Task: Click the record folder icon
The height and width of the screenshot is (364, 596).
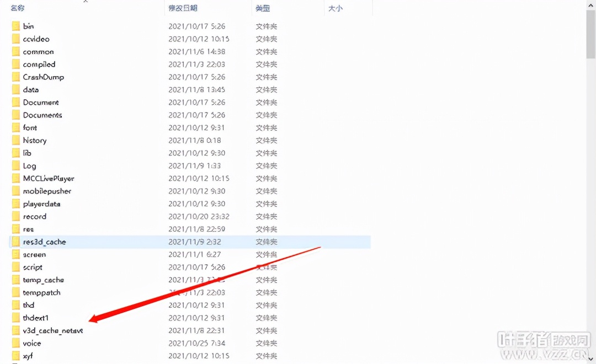Action: (x=15, y=216)
